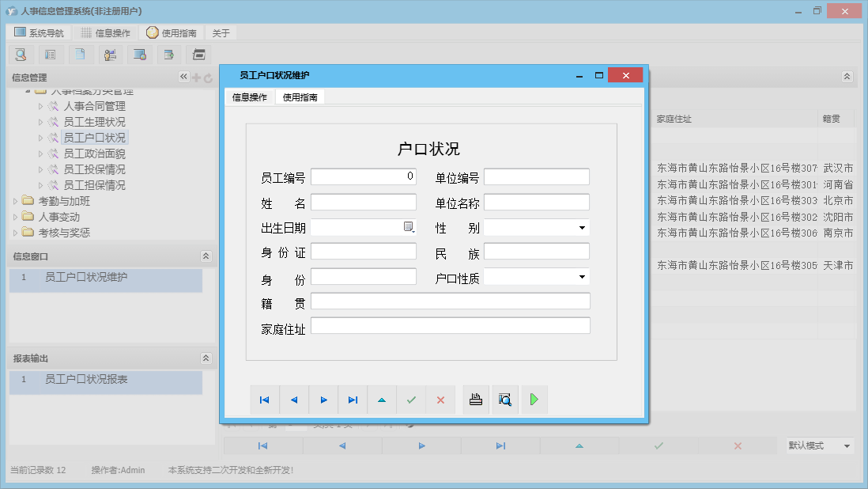
Task: Click the printer icon in dialog toolbar
Action: pyautogui.click(x=476, y=400)
